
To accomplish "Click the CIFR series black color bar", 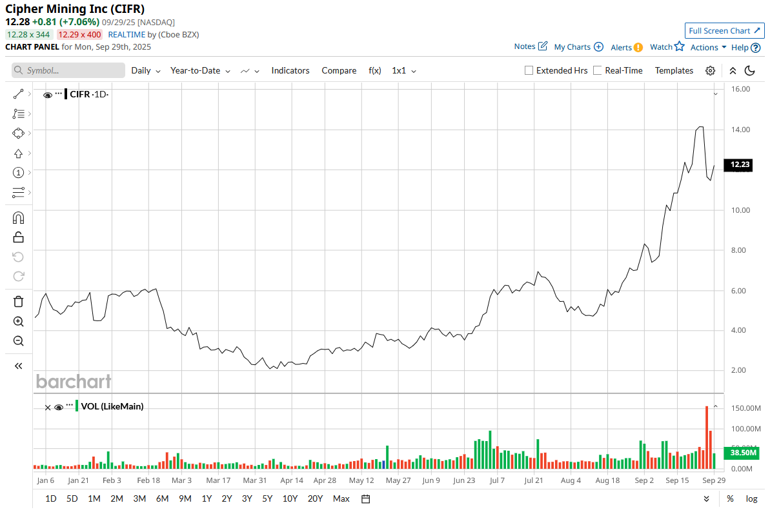I will (66, 94).
